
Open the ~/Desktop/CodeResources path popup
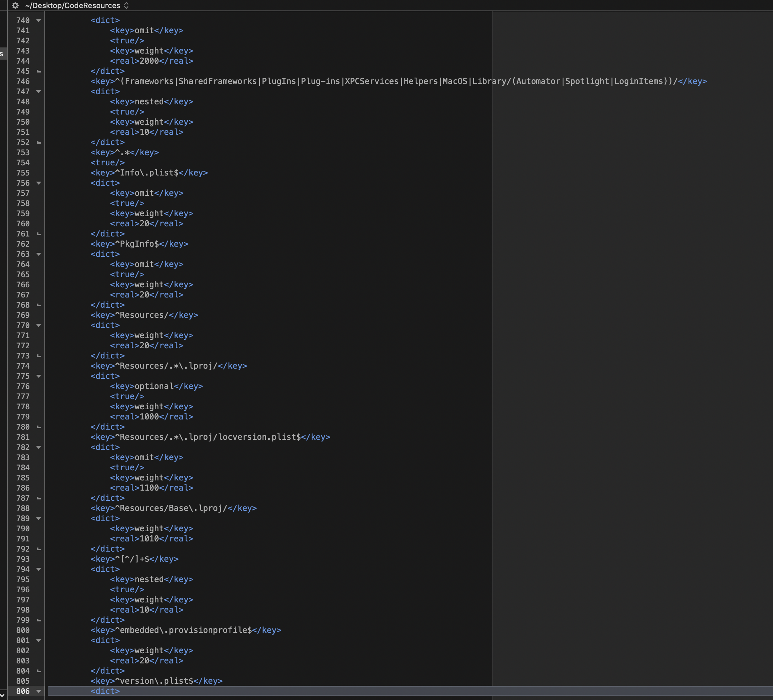[77, 5]
